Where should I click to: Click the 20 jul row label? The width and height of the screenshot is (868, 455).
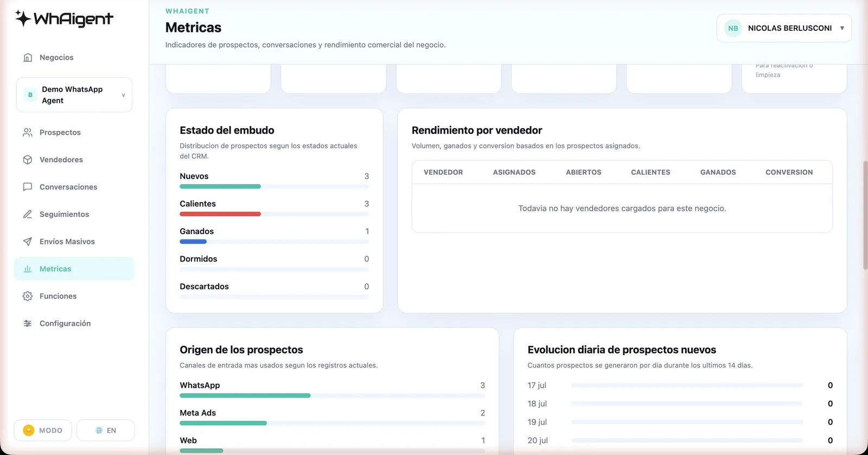click(538, 440)
